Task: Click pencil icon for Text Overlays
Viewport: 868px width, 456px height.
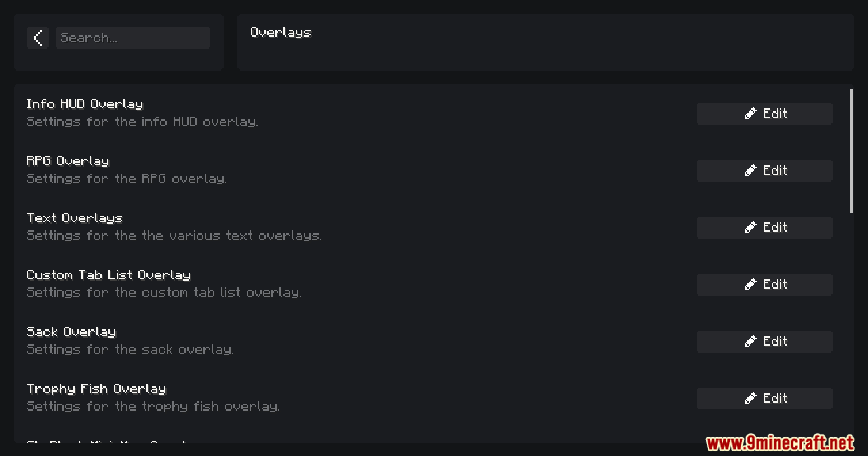Action: (x=750, y=227)
